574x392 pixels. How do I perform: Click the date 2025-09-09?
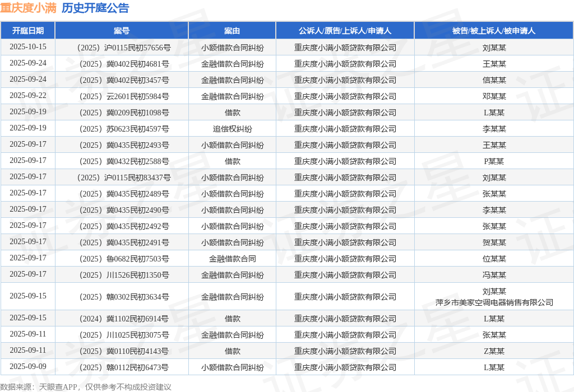pos(28,366)
